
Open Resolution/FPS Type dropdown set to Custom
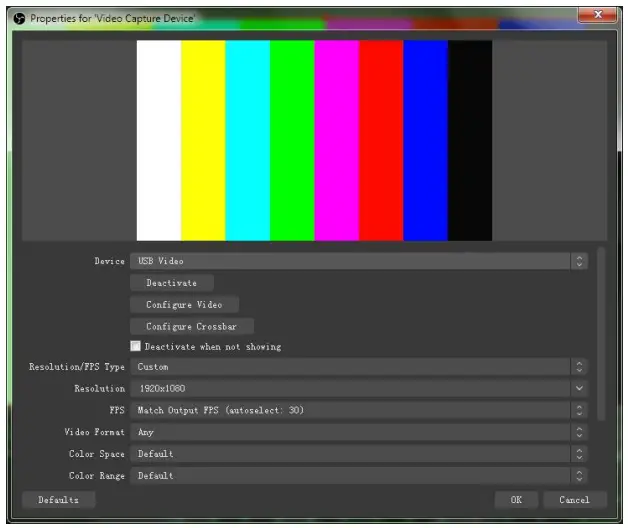point(358,367)
